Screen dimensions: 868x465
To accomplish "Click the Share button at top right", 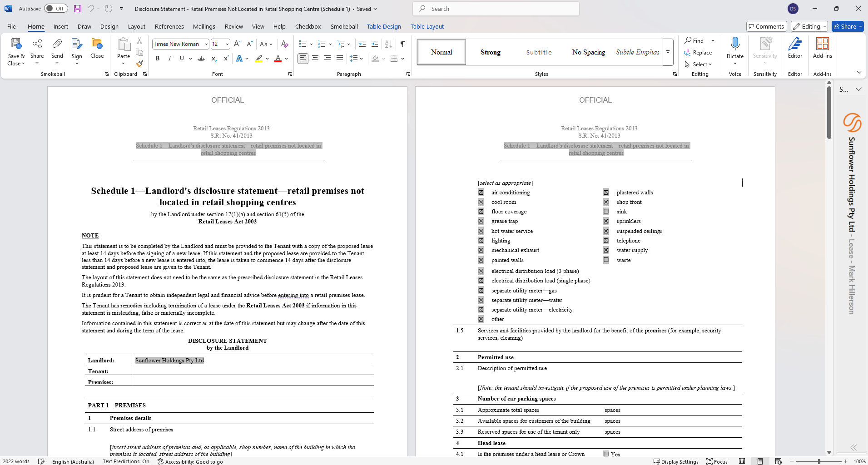I will [848, 26].
